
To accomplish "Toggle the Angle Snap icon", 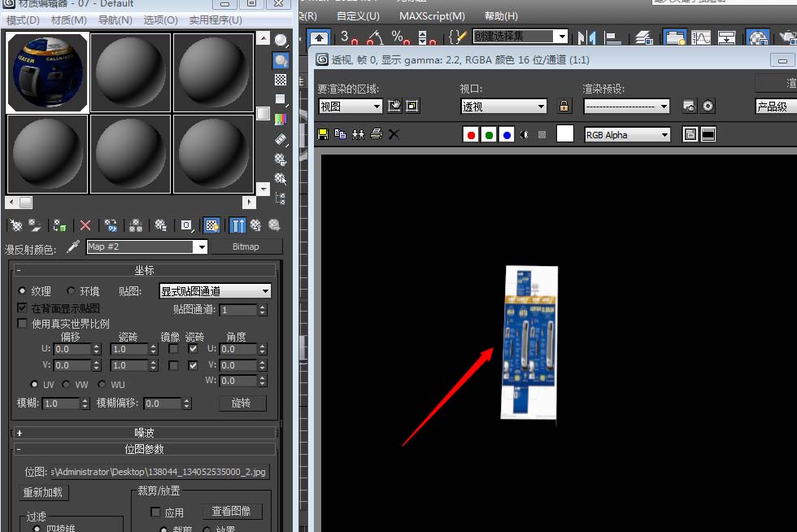I will [x=375, y=37].
